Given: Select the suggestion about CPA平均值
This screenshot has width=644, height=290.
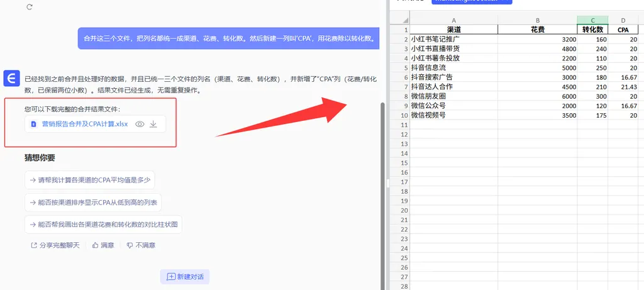Looking at the screenshot, I should 89,180.
